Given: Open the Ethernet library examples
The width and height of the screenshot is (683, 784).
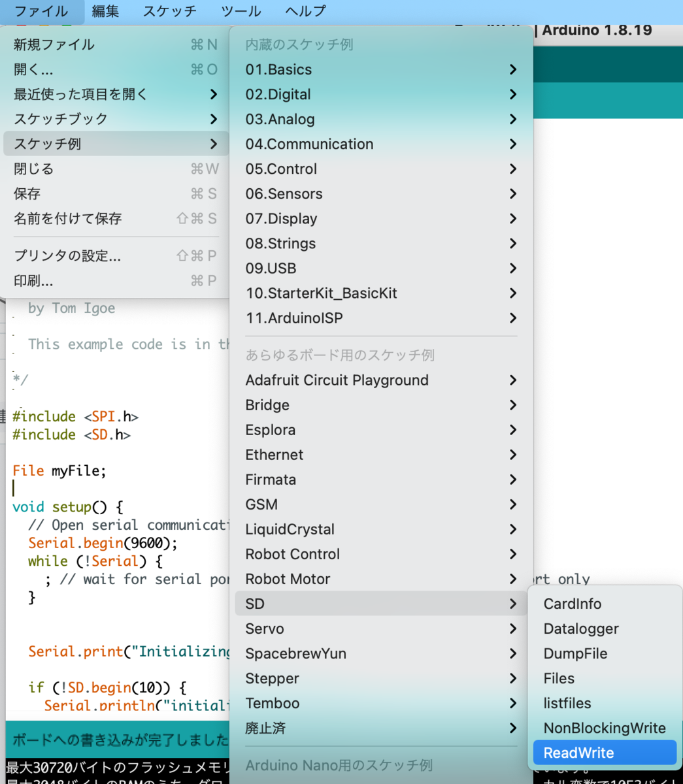Looking at the screenshot, I should coord(381,455).
